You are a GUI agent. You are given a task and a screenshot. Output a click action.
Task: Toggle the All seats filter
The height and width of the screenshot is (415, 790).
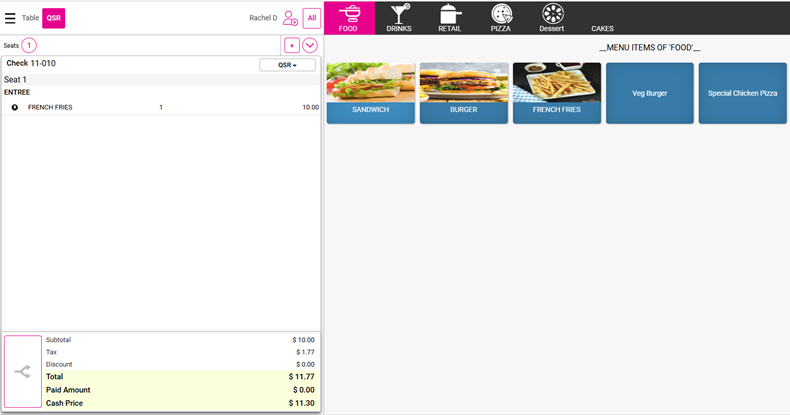click(x=312, y=18)
